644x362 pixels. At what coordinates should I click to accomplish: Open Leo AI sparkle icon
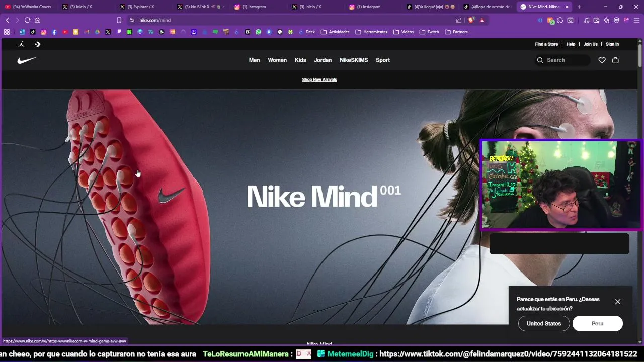coord(606,20)
